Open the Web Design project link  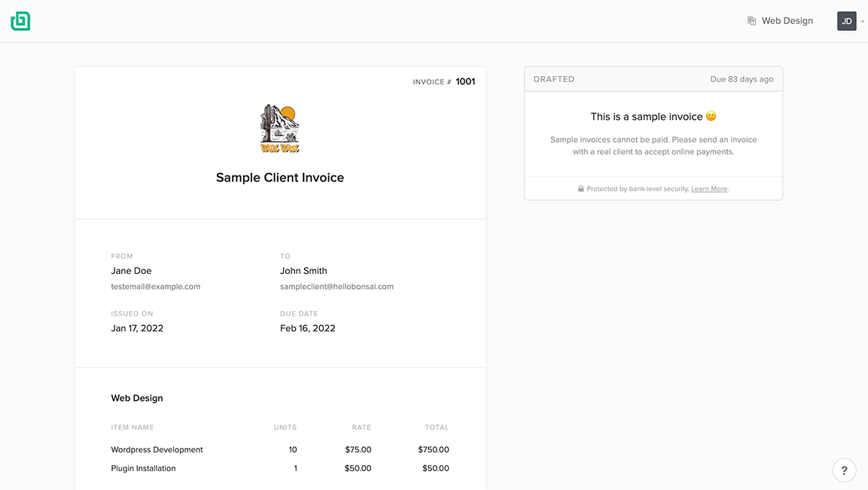787,21
